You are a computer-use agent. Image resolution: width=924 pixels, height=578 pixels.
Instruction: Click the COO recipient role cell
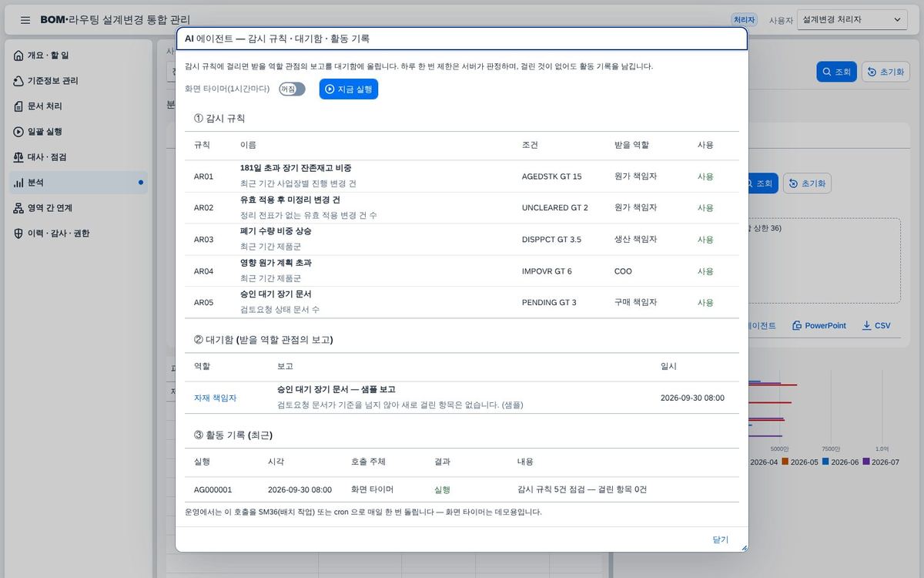pos(623,271)
